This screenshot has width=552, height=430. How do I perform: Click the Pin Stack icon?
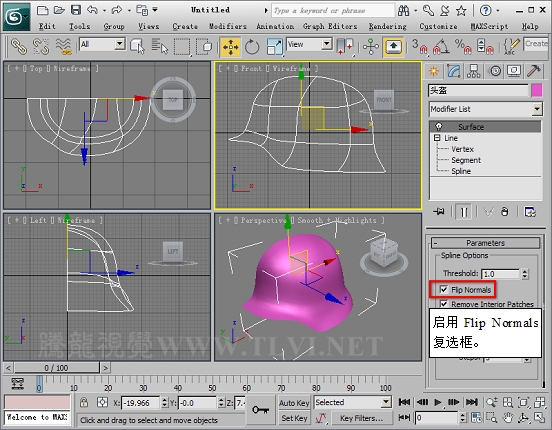[x=439, y=212]
